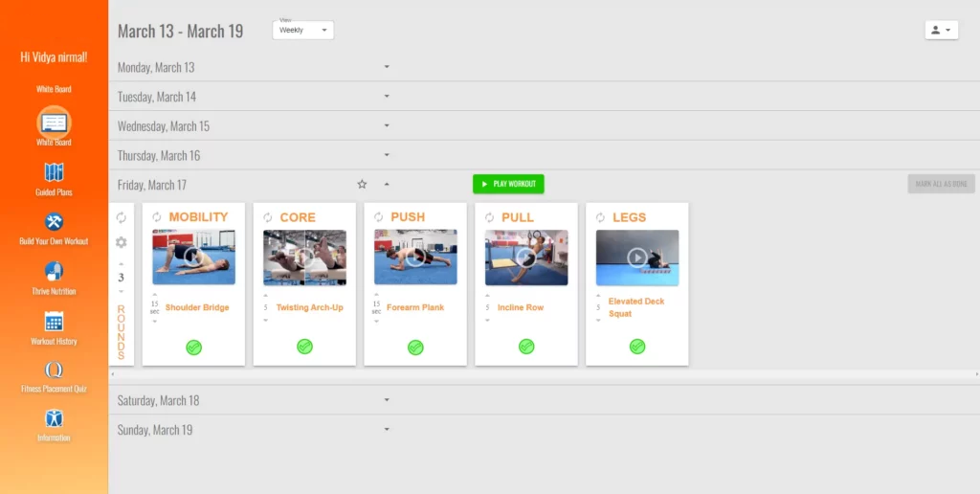Open the workout settings gear icon
980x494 pixels.
(122, 242)
